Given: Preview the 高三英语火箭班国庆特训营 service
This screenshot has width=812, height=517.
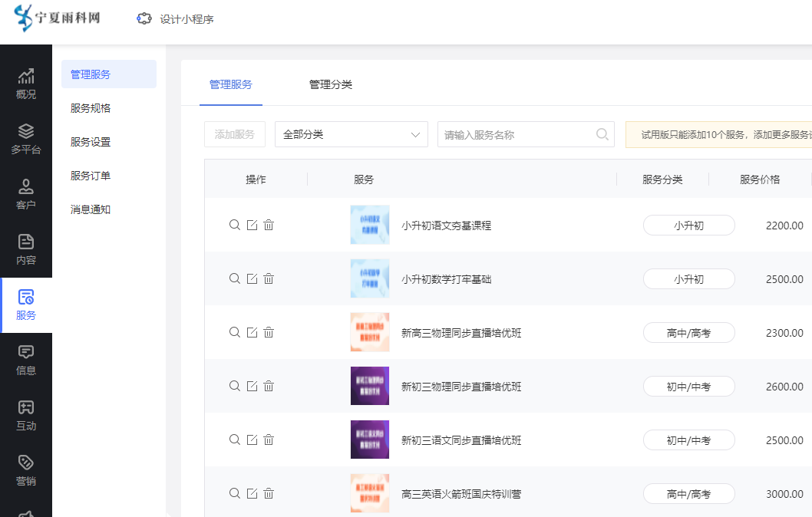Looking at the screenshot, I should 235,493.
